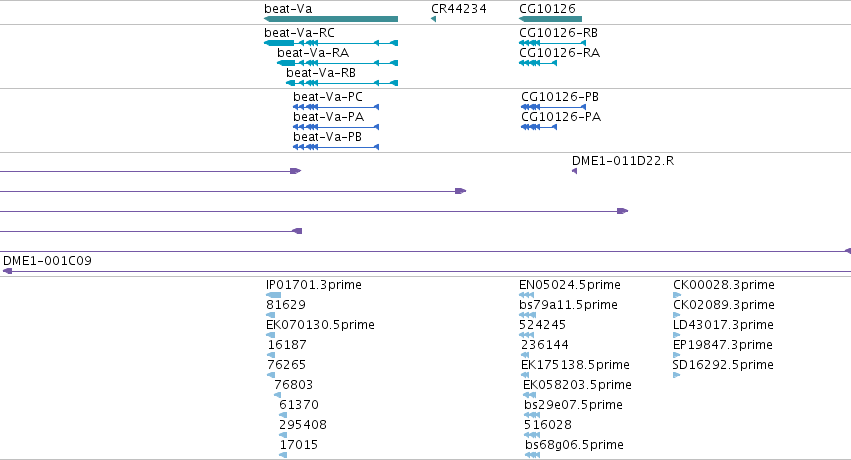Select transcript beat-Va-RB
The image size is (851, 460).
point(321,73)
